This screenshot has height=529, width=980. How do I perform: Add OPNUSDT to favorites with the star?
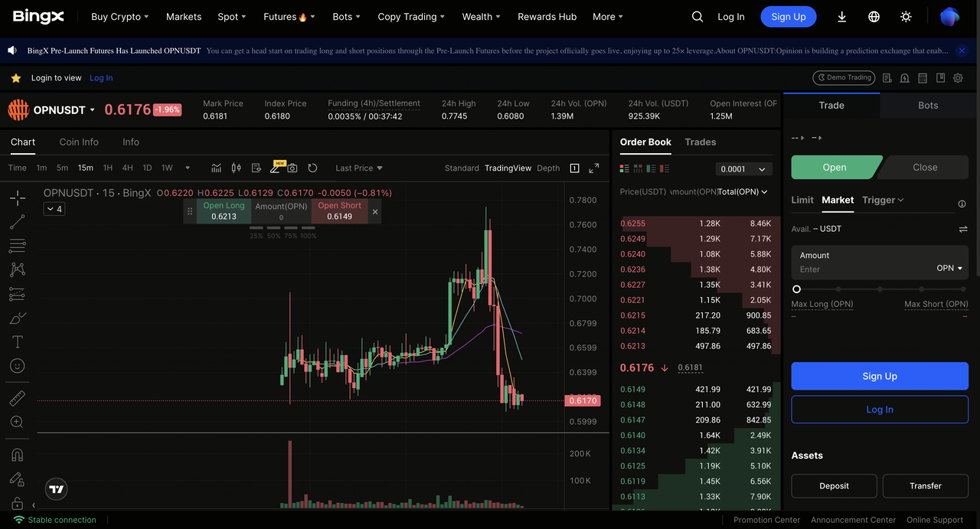[x=16, y=78]
